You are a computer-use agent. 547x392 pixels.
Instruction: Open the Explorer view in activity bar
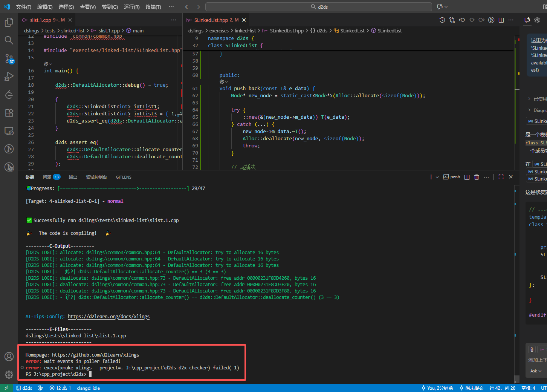tap(9, 22)
